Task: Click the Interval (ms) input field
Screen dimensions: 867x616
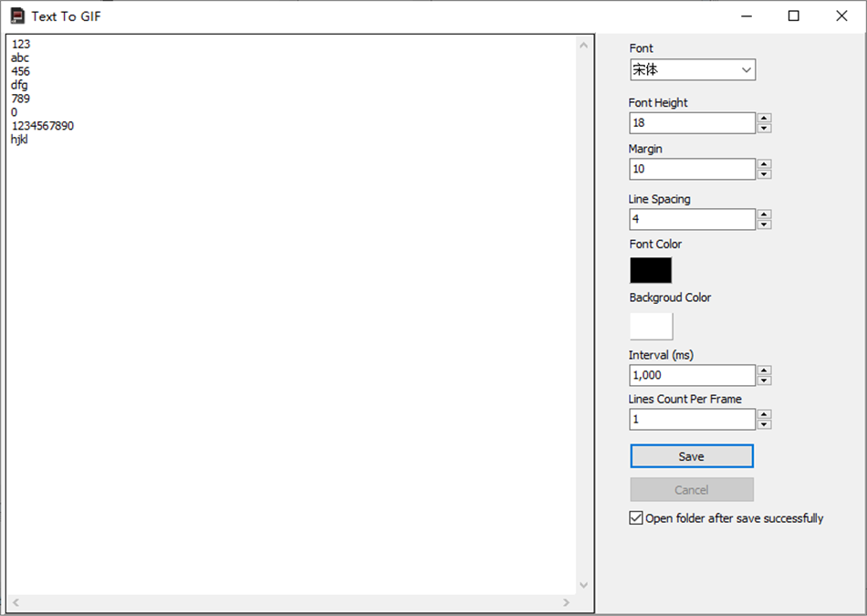Action: (692, 375)
